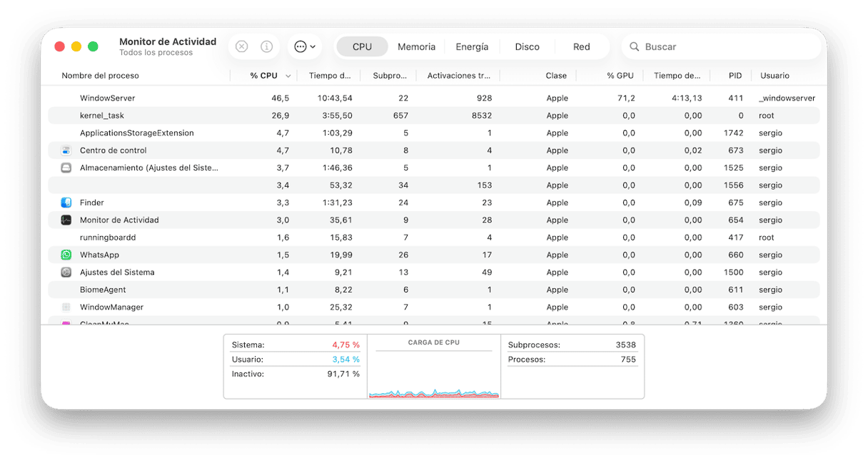This screenshot has height=463, width=868.
Task: Sort by Activaciones column header
Action: (459, 76)
